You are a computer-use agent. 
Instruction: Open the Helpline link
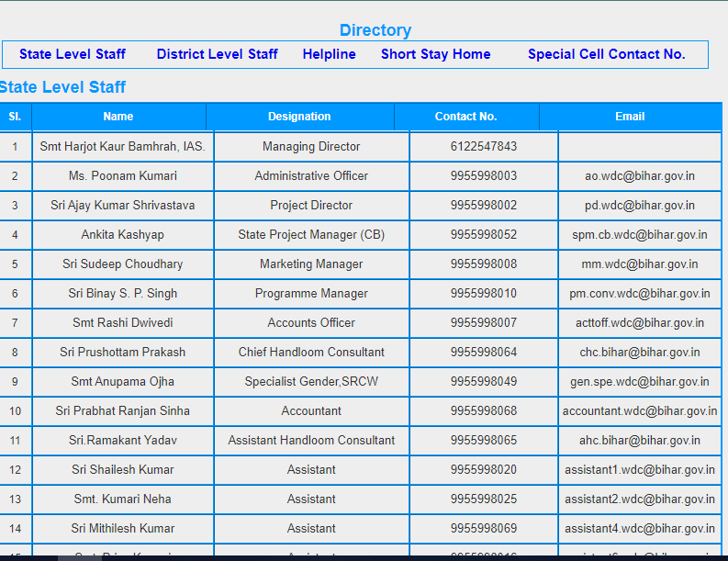pyautogui.click(x=329, y=54)
